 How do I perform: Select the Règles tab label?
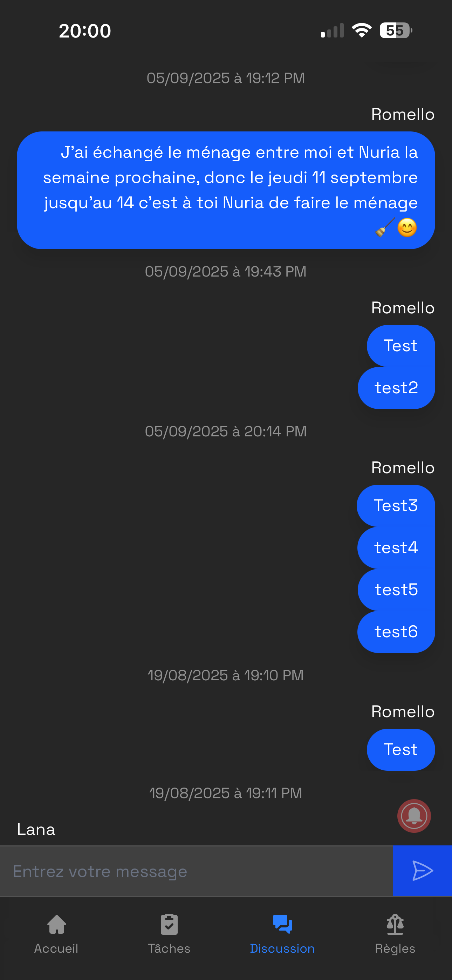(395, 948)
